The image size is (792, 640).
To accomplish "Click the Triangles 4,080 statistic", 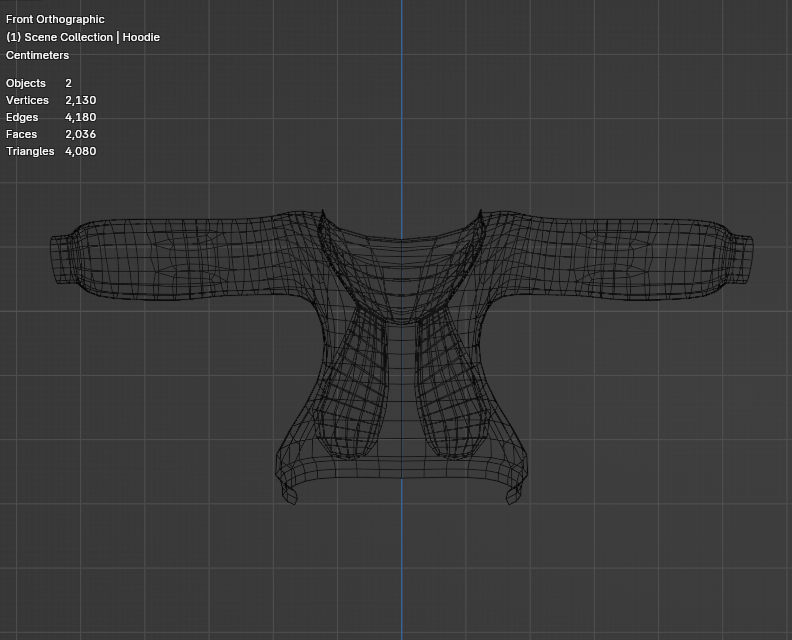I will pyautogui.click(x=51, y=152).
